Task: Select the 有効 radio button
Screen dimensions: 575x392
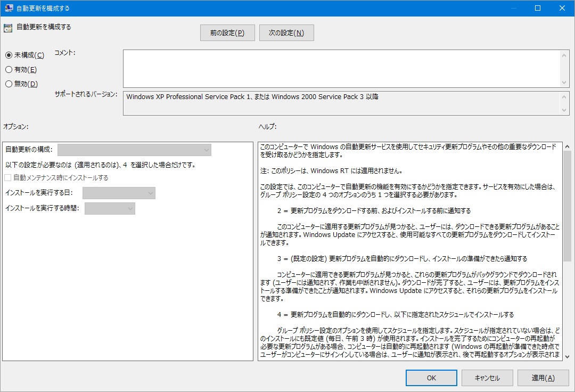Action: [9, 70]
